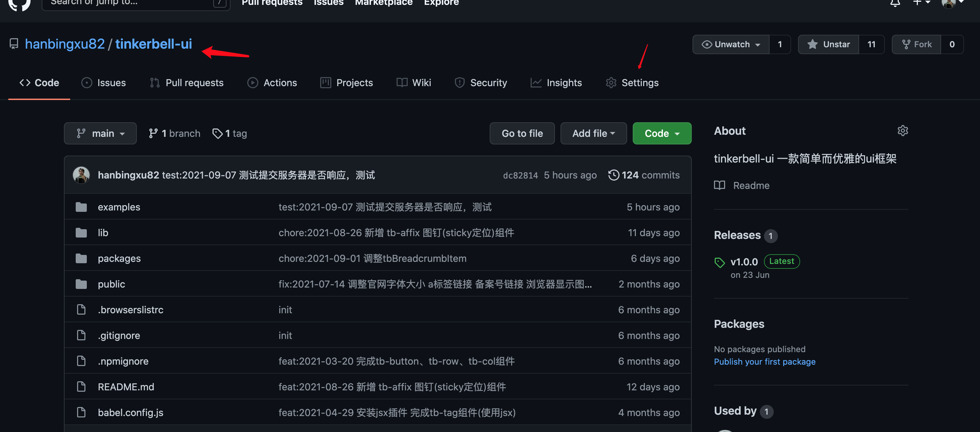980x432 pixels.
Task: Select the v1.0.0 release tag icon
Action: [720, 263]
